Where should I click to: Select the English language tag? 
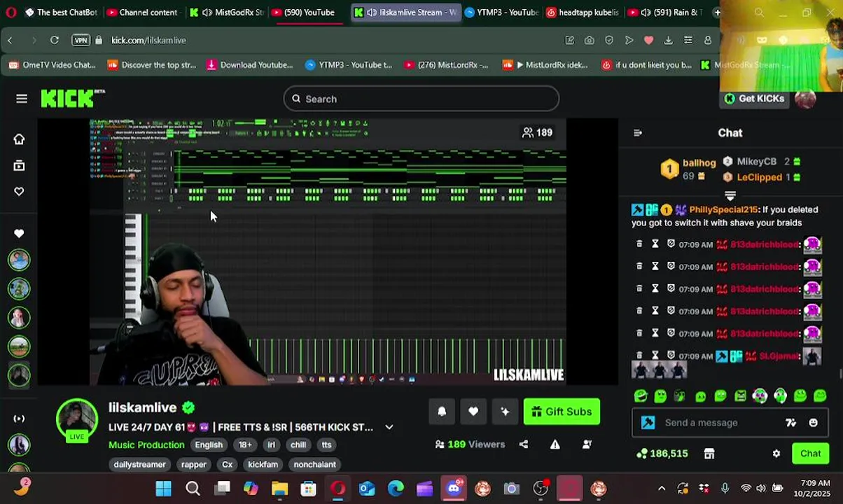[x=209, y=444]
